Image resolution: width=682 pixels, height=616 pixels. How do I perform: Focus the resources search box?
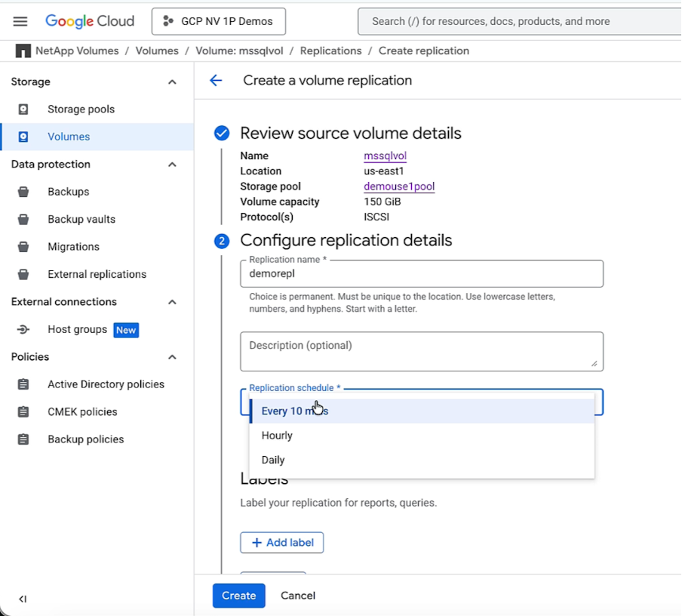pyautogui.click(x=519, y=21)
